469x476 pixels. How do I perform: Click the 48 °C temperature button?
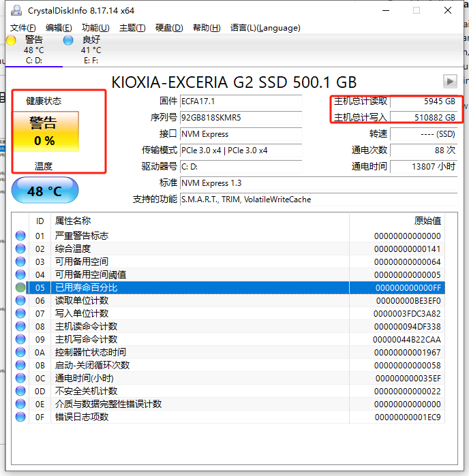(45, 191)
